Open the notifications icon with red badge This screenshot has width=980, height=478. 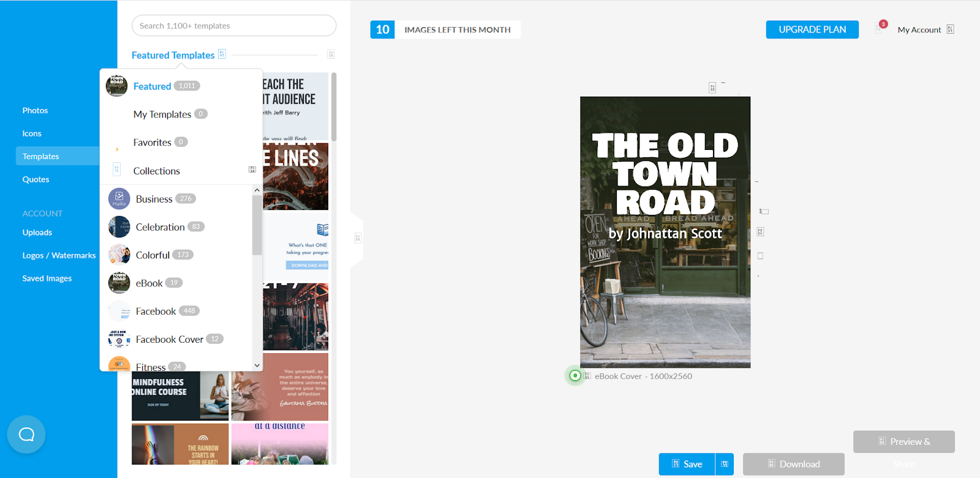pos(880,28)
